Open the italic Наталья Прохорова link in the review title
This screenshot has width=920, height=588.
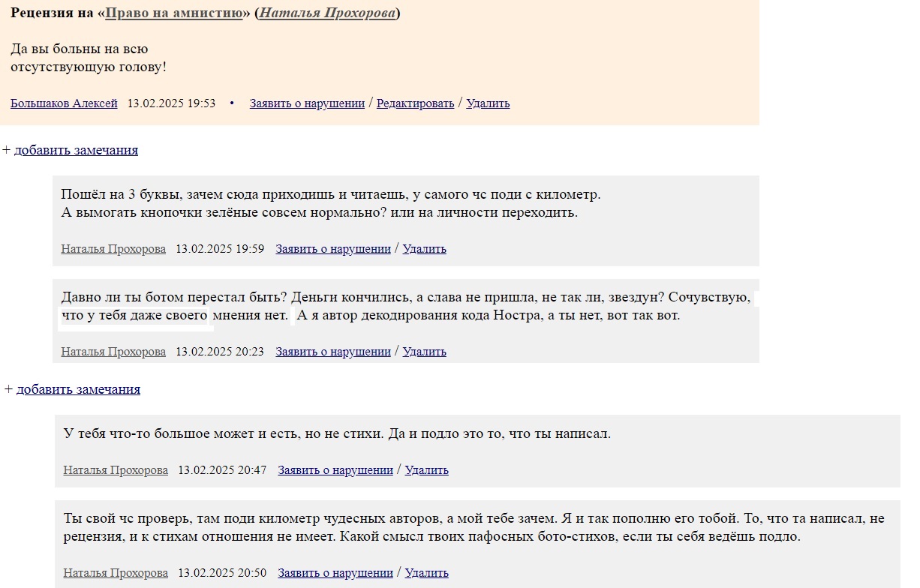click(327, 13)
